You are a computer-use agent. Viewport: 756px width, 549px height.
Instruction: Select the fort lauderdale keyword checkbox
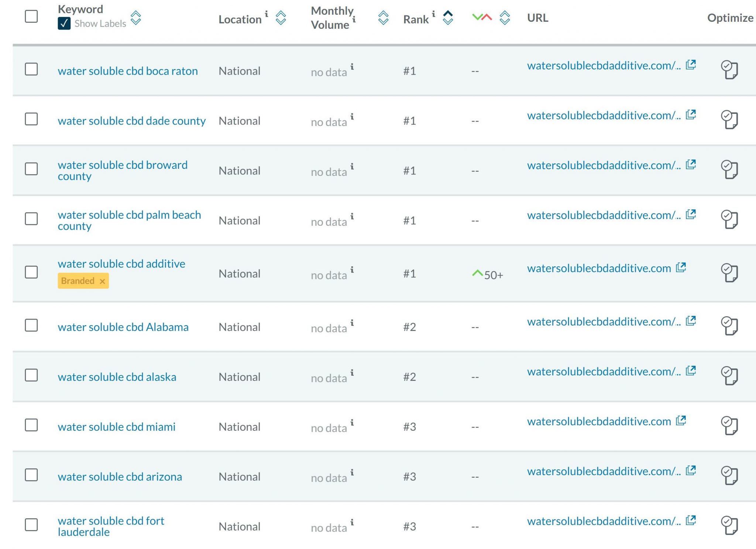pos(31,525)
